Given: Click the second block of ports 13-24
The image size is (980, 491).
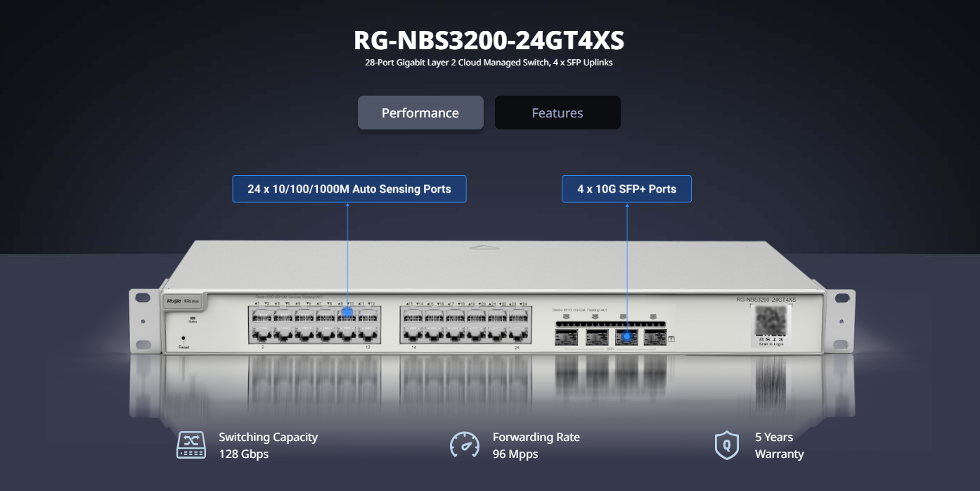Looking at the screenshot, I should click(x=465, y=324).
